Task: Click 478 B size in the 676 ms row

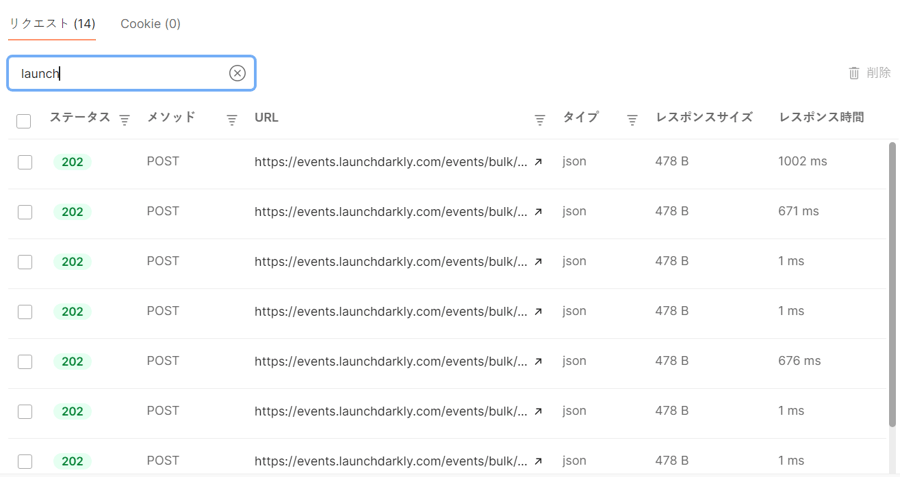Action: click(672, 361)
